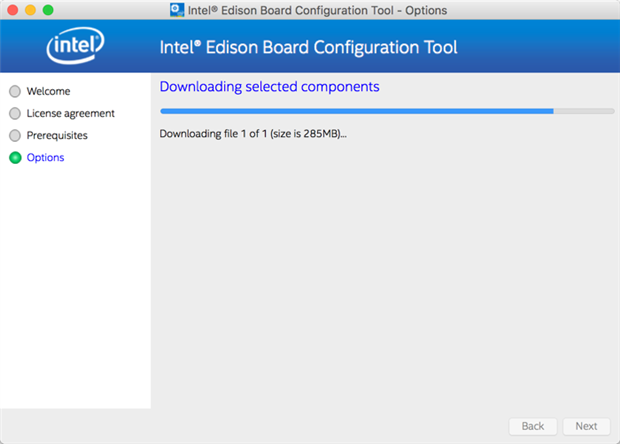Click the 'Downloading file 1 of 1' status text
Image resolution: width=620 pixels, height=444 pixels.
pyautogui.click(x=253, y=133)
